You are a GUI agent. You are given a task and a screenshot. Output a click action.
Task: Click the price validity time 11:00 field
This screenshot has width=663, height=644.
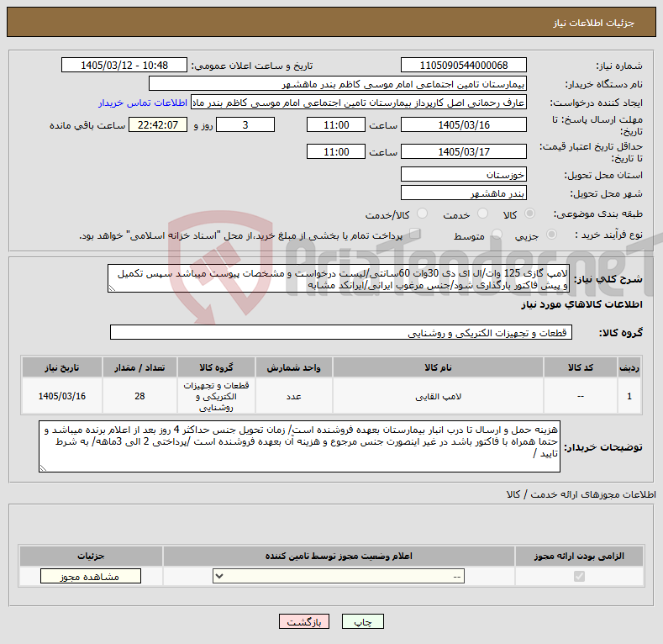click(336, 151)
